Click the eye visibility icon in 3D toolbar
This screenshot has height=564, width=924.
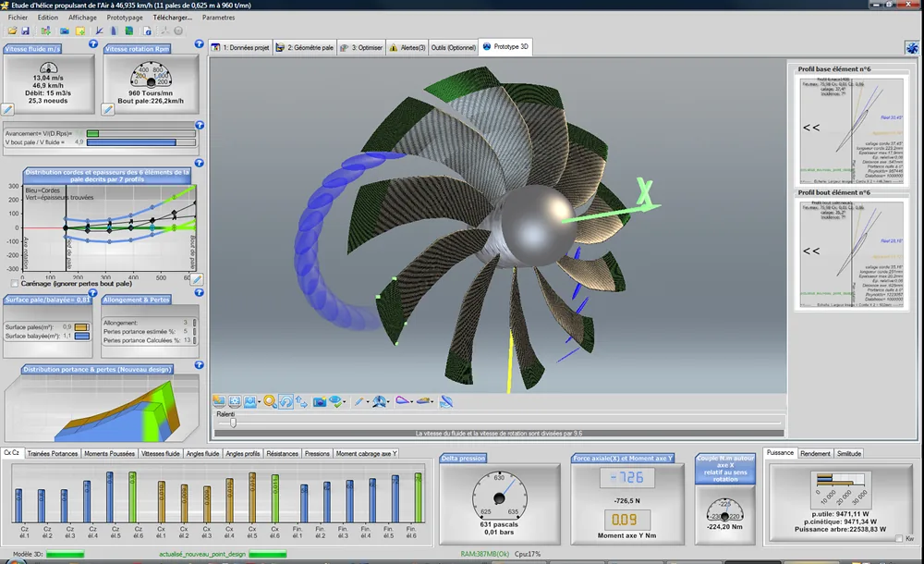click(x=336, y=401)
